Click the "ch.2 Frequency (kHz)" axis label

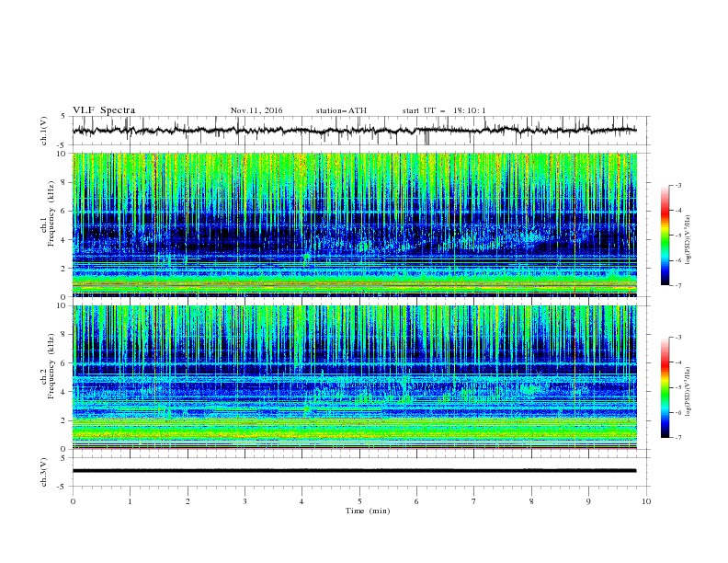[x=48, y=365]
